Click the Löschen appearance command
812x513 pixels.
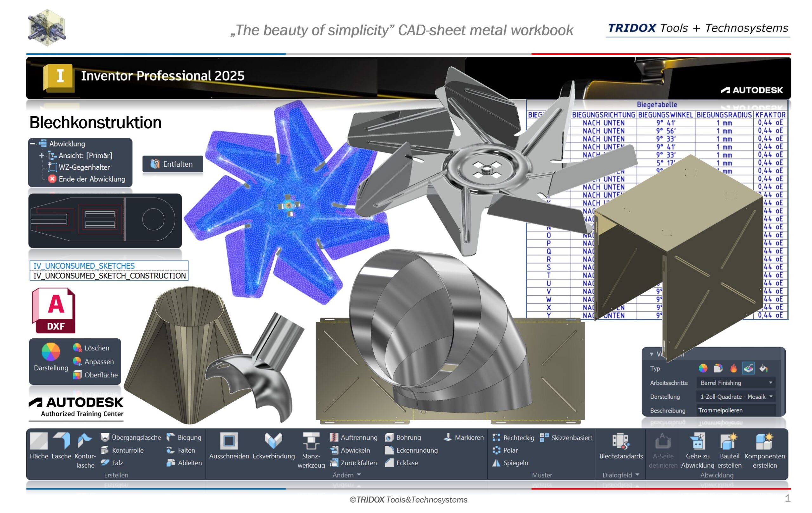pos(91,348)
